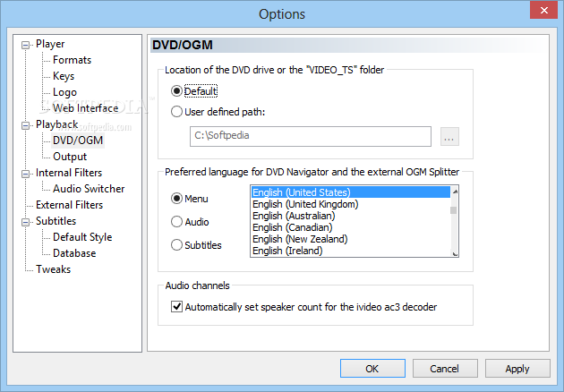Image resolution: width=564 pixels, height=392 pixels.
Task: Click the C:\Softpedia path input field
Action: 311,136
